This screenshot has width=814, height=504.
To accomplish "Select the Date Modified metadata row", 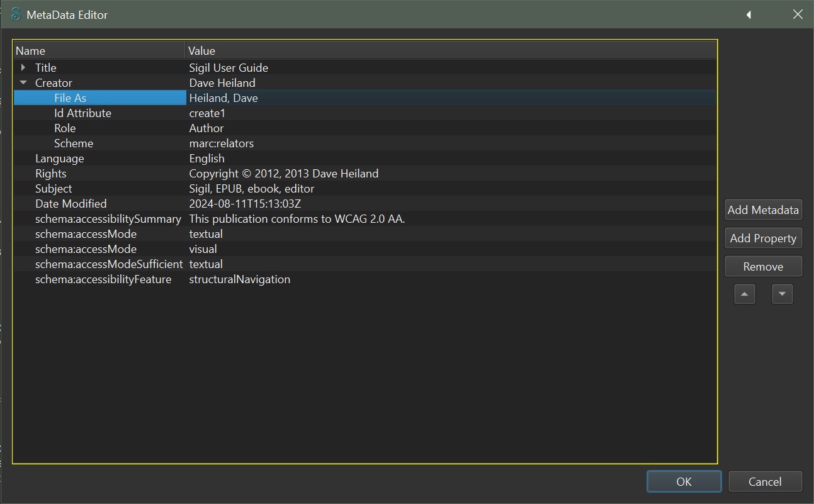I will click(x=365, y=203).
